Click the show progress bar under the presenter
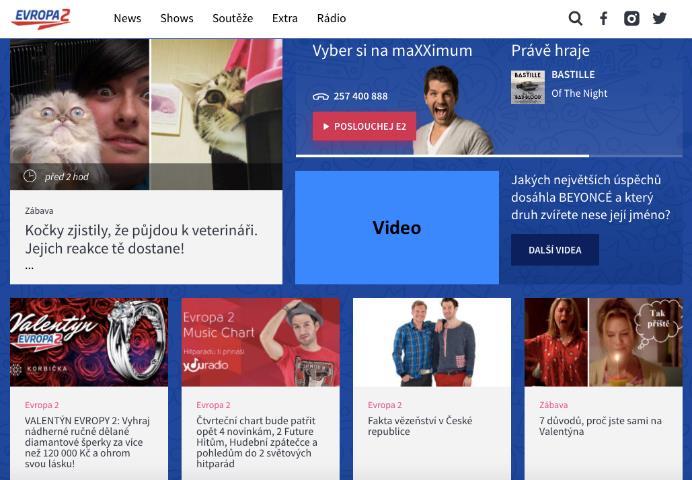Image resolution: width=692 pixels, height=480 pixels. 489,156
